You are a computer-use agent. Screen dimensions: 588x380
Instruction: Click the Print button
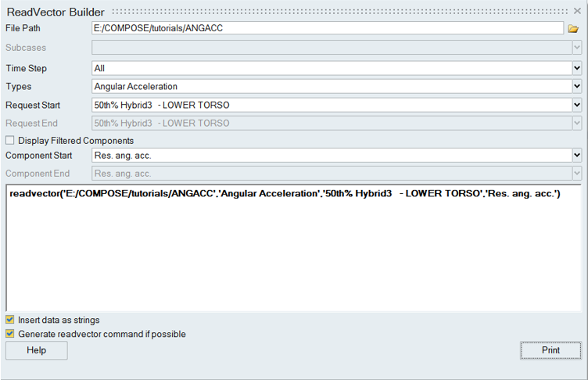pyautogui.click(x=550, y=350)
